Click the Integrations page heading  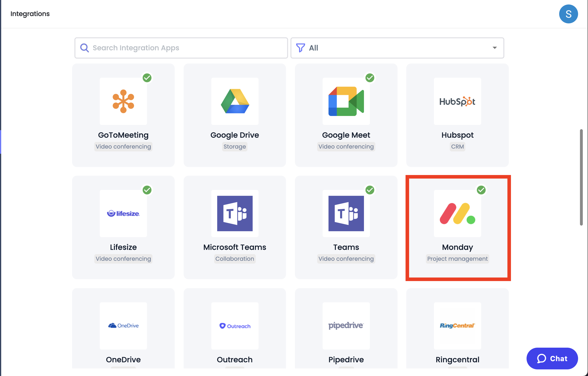click(x=30, y=14)
